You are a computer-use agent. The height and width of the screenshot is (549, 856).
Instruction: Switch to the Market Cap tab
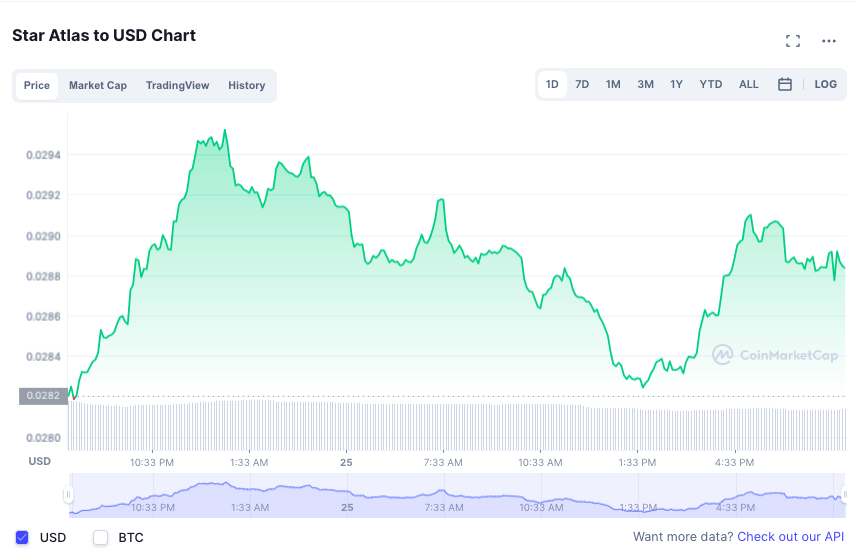[x=98, y=86]
